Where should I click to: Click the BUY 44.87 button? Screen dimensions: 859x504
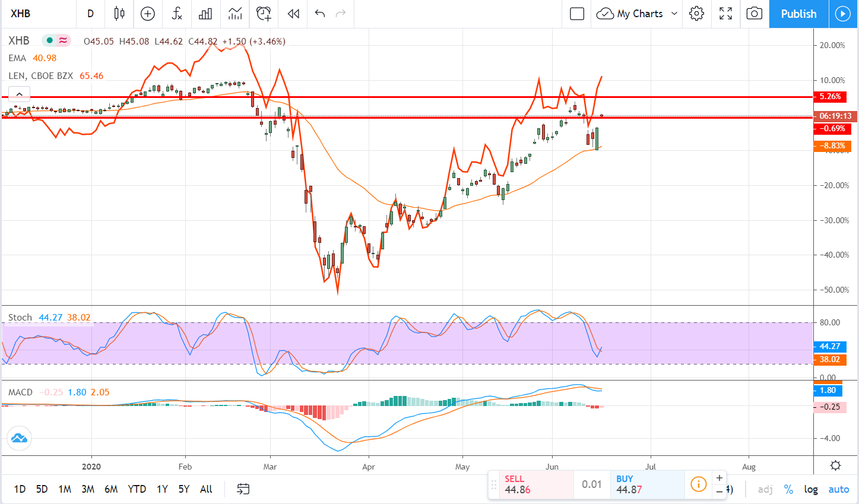647,484
